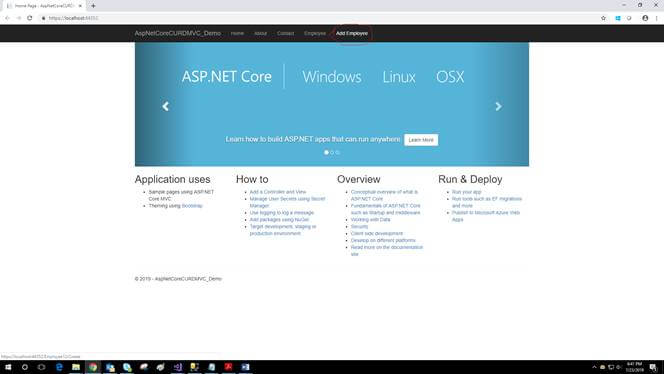664x374 pixels.
Task: Select the Home Page browser tab
Action: [44, 6]
